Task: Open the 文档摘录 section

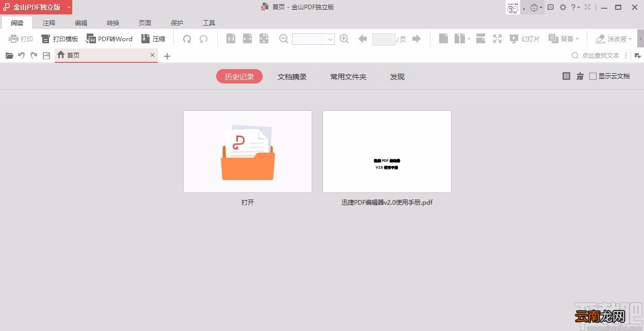Action: [292, 76]
